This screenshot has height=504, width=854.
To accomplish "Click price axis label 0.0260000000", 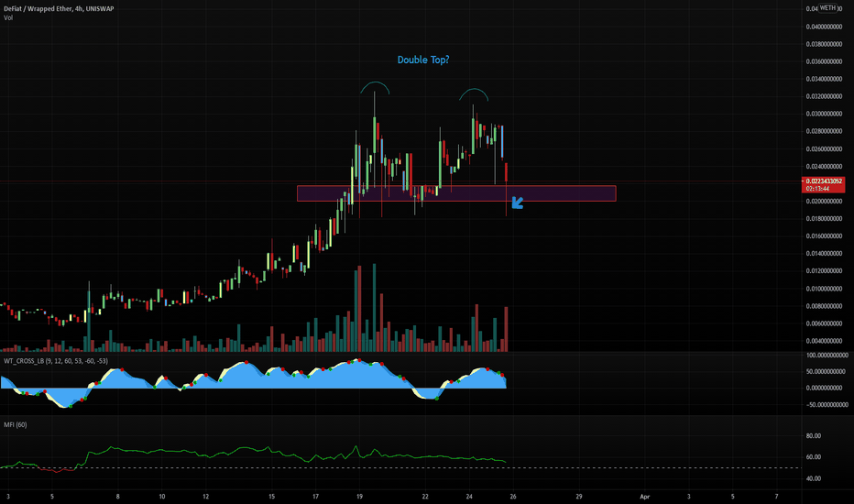I will [824, 148].
